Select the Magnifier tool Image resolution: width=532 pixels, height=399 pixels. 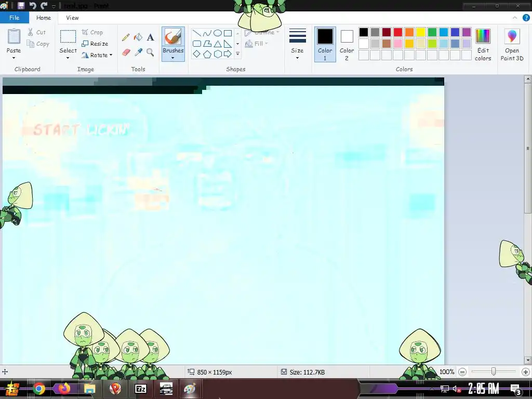click(150, 52)
